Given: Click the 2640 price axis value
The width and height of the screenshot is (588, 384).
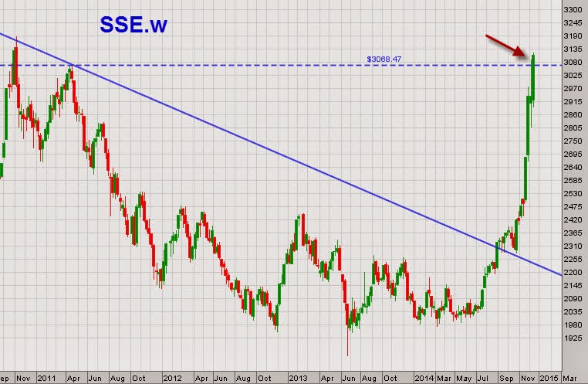Looking at the screenshot, I should point(573,168).
